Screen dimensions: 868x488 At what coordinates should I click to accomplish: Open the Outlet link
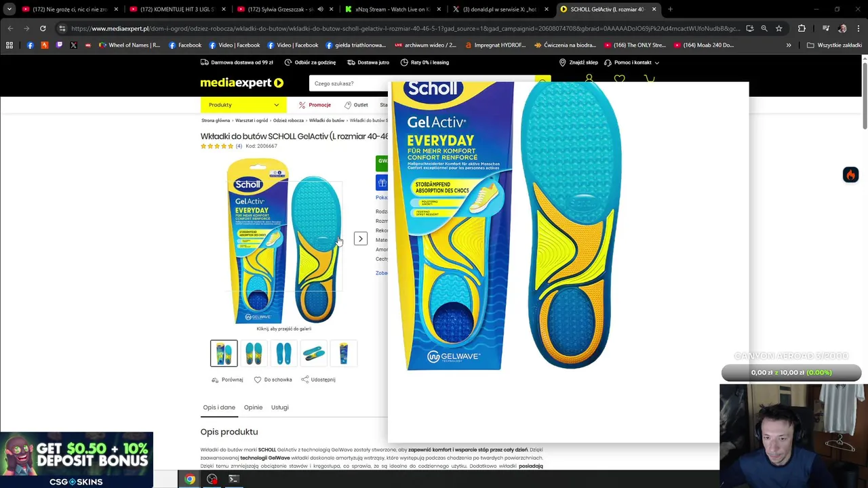coord(356,105)
